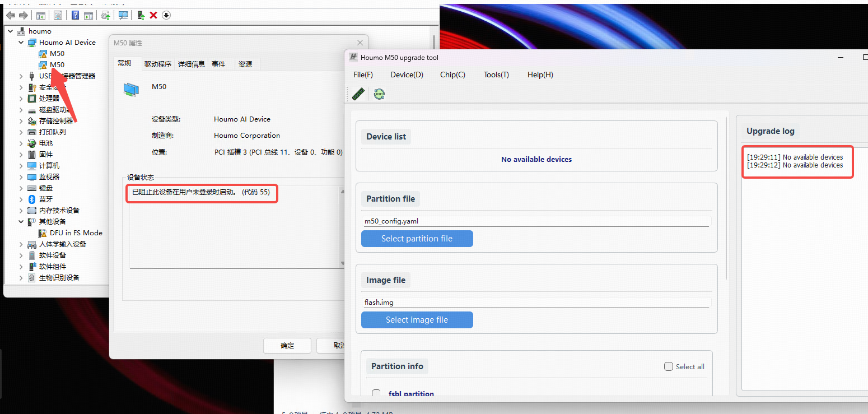Collapse the 其他设备 category
Viewport: 868px width, 414px height.
tap(21, 221)
